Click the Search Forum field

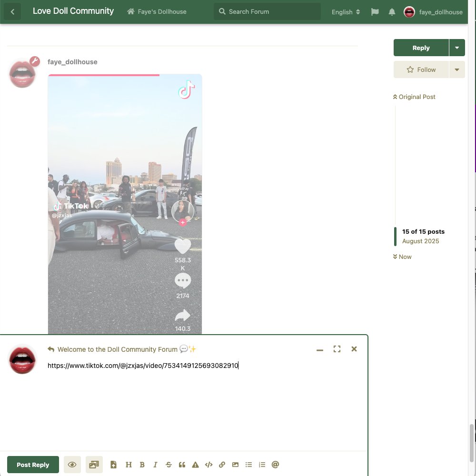(267, 11)
